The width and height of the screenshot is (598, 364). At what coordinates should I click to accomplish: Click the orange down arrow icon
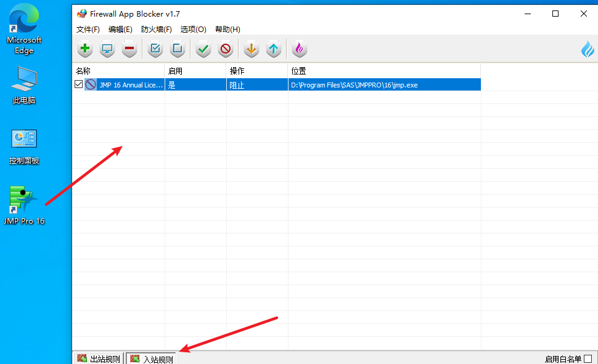251,49
